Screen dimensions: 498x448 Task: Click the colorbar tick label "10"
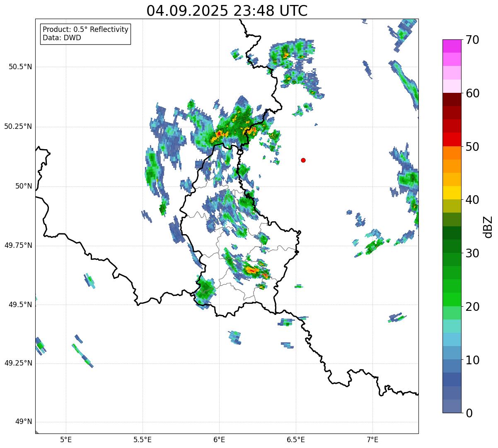(x=472, y=360)
